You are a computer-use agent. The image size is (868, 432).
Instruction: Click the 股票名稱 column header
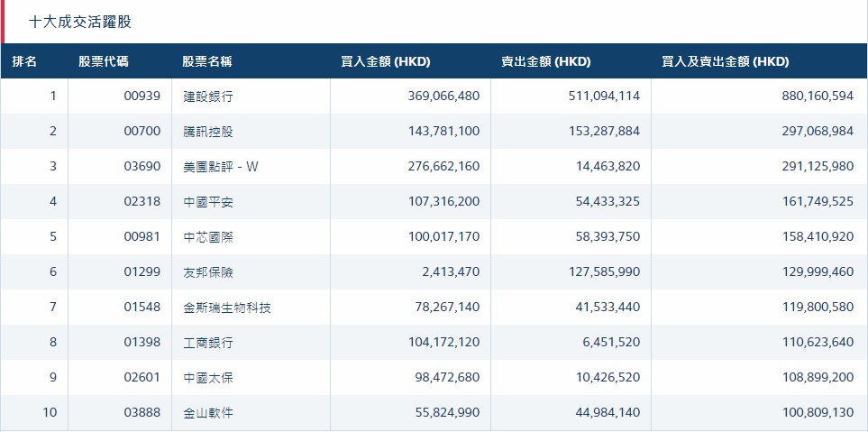tap(207, 61)
